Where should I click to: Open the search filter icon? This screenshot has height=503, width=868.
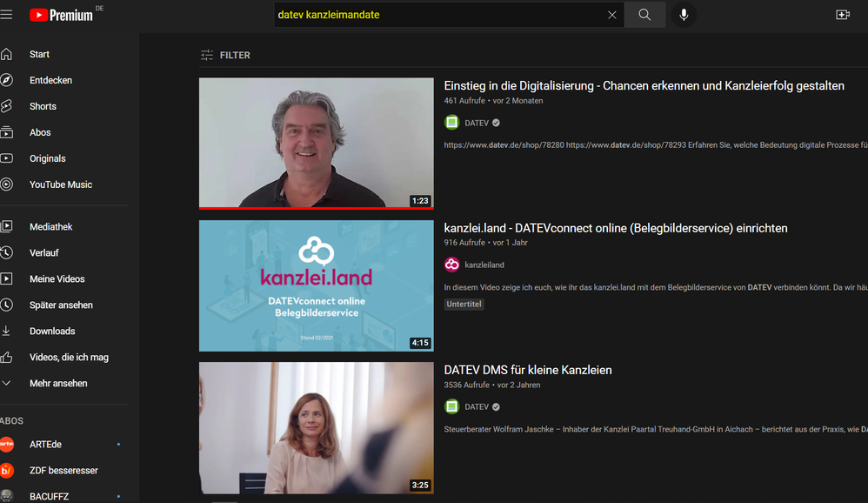[206, 55]
